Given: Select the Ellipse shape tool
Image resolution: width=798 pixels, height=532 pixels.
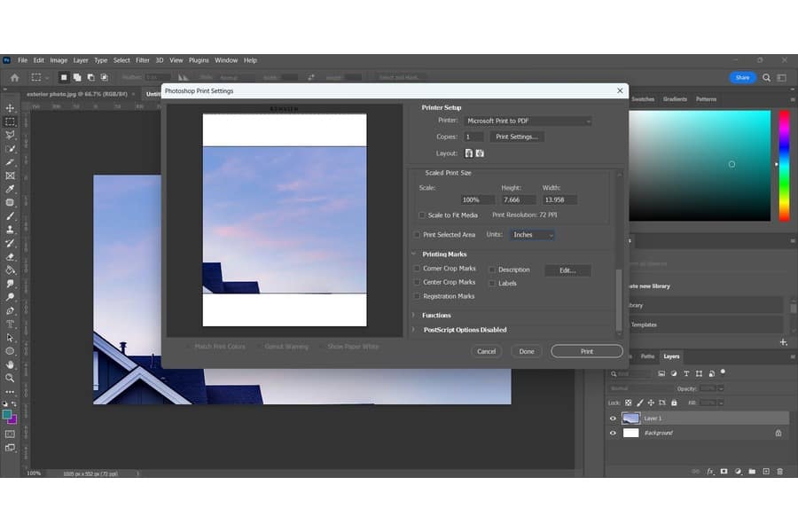Looking at the screenshot, I should (x=10, y=351).
